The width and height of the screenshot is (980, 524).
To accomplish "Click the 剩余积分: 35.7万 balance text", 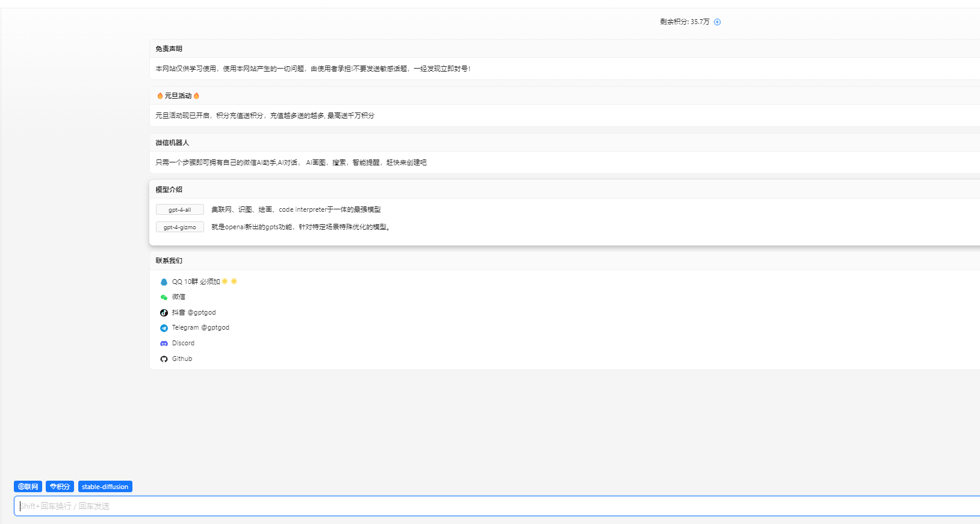I will click(684, 22).
